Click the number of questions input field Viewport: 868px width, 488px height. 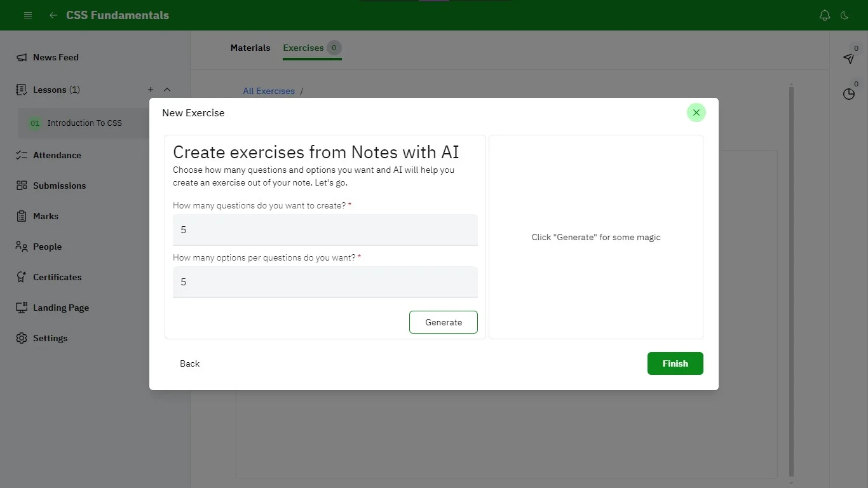click(x=325, y=229)
